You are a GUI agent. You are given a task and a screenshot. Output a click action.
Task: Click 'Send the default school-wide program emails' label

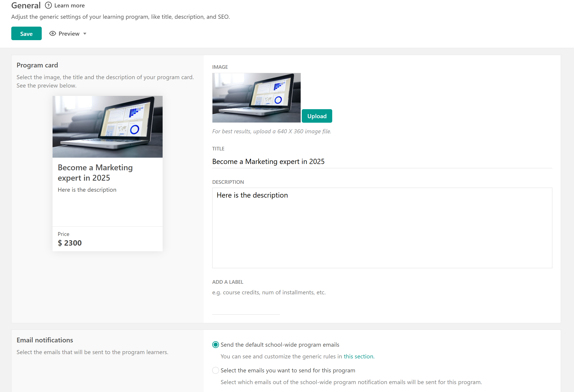click(x=280, y=345)
